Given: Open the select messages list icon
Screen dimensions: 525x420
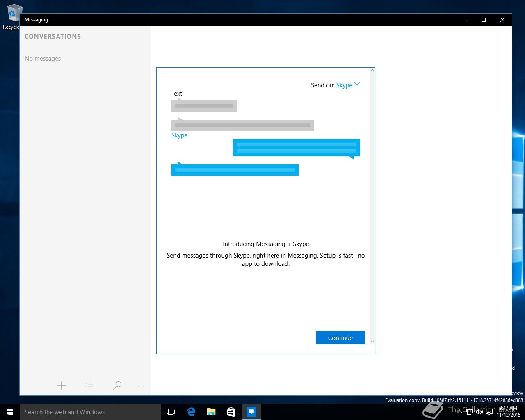Looking at the screenshot, I should click(89, 386).
